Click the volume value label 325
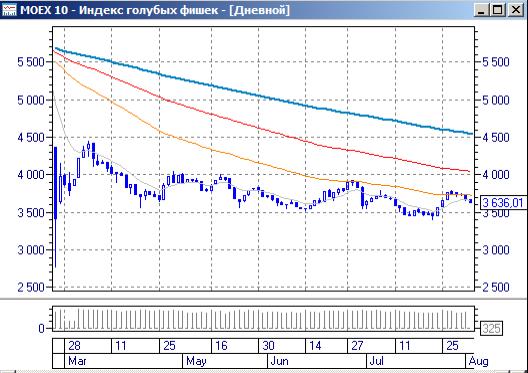Viewport: 528px width, 373px height. pyautogui.click(x=491, y=328)
